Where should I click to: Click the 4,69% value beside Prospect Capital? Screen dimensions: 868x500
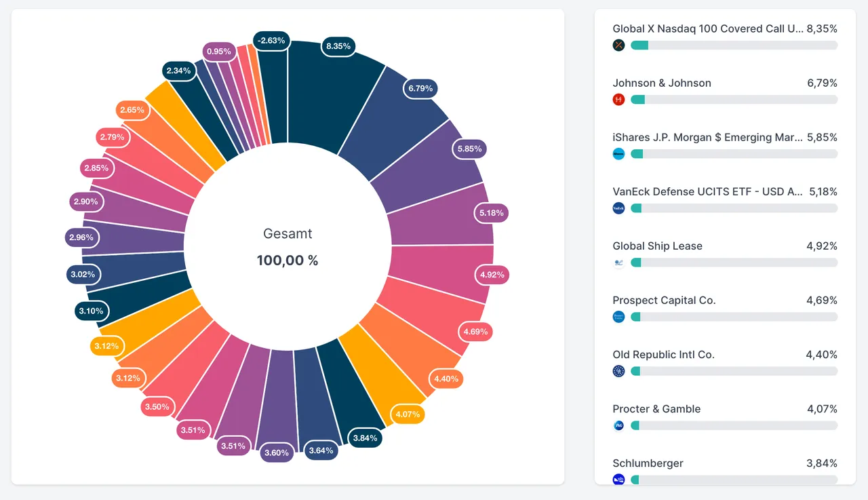[x=822, y=300]
